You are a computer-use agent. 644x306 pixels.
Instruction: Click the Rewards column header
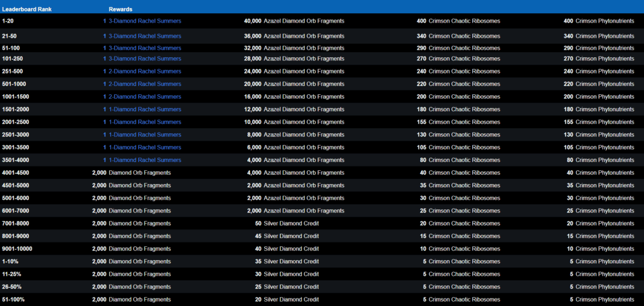point(120,9)
